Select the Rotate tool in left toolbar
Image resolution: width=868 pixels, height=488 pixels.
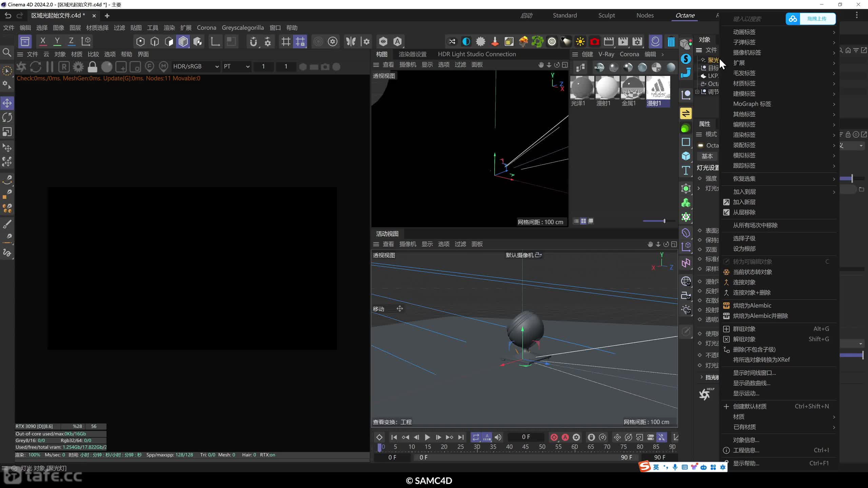[x=7, y=117]
